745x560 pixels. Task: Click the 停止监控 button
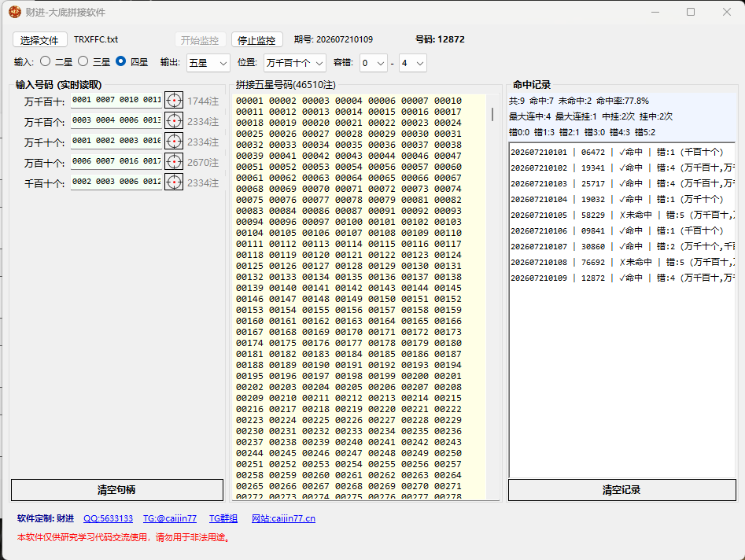(x=257, y=40)
